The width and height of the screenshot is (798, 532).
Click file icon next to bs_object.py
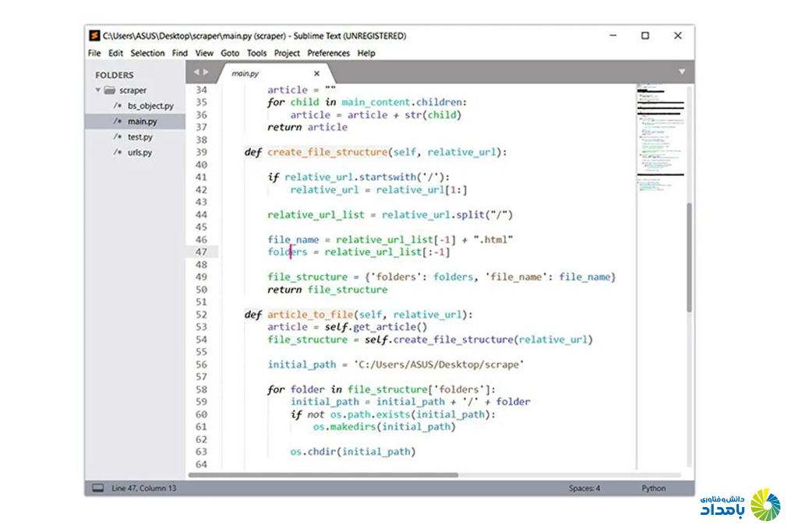click(x=118, y=106)
